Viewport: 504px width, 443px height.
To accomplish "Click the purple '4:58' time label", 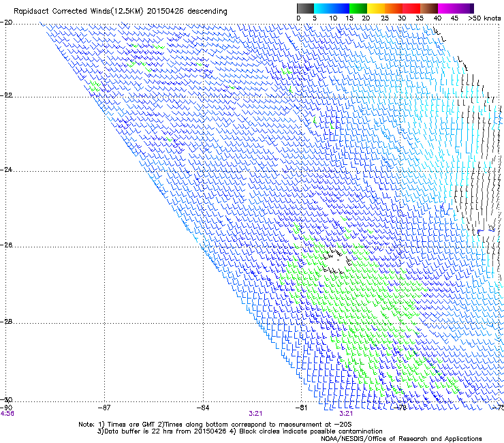I will (x=7, y=414).
